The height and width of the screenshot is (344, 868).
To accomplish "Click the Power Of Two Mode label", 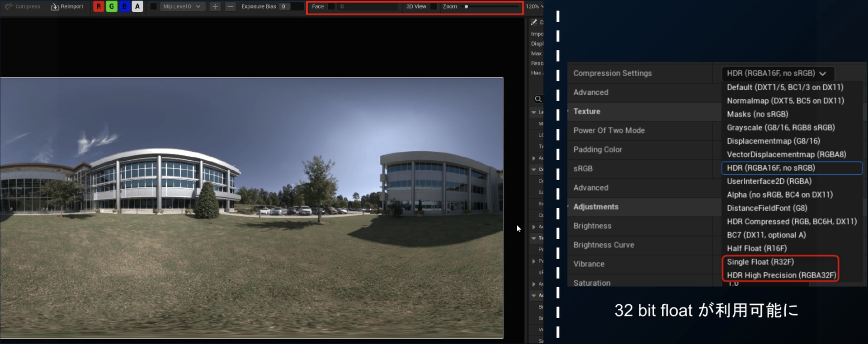I will tap(609, 130).
